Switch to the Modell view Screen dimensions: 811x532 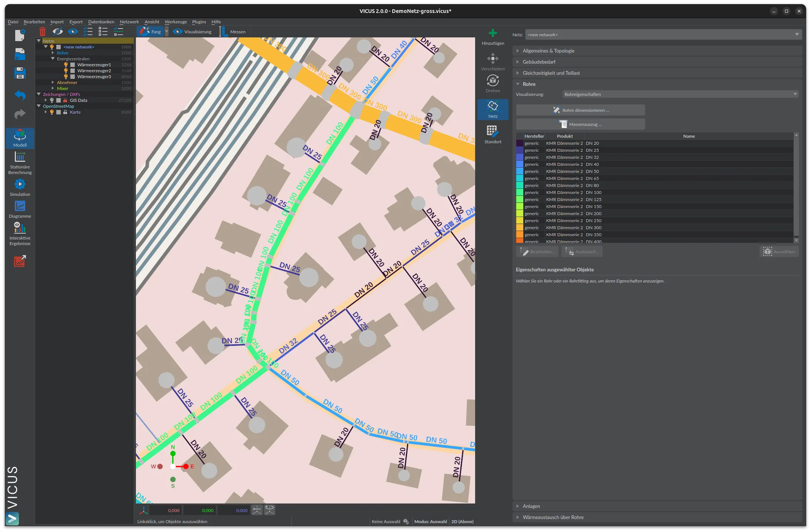pos(20,138)
